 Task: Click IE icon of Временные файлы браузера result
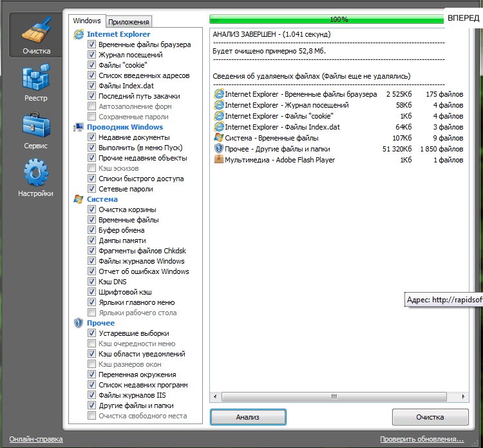pos(219,94)
